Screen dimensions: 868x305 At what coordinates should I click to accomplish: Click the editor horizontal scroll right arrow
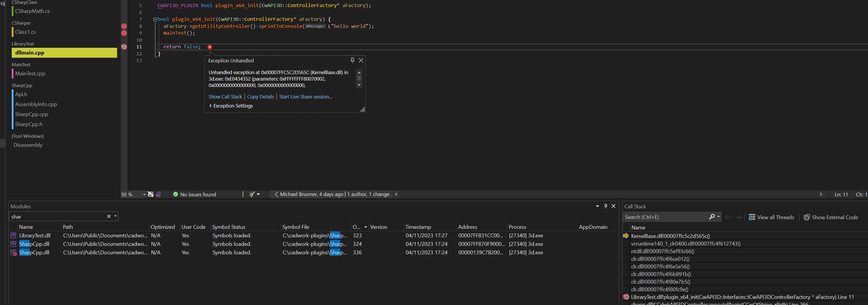click(821, 194)
